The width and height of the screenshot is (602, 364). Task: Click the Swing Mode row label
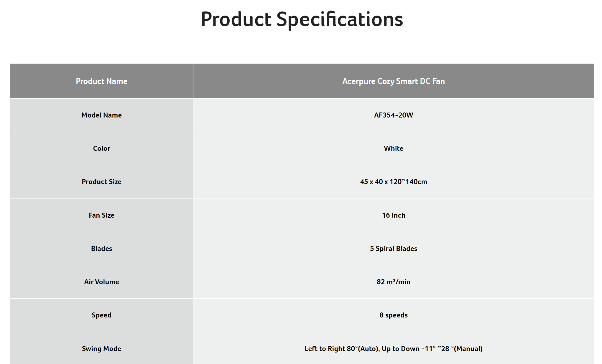pos(101,349)
